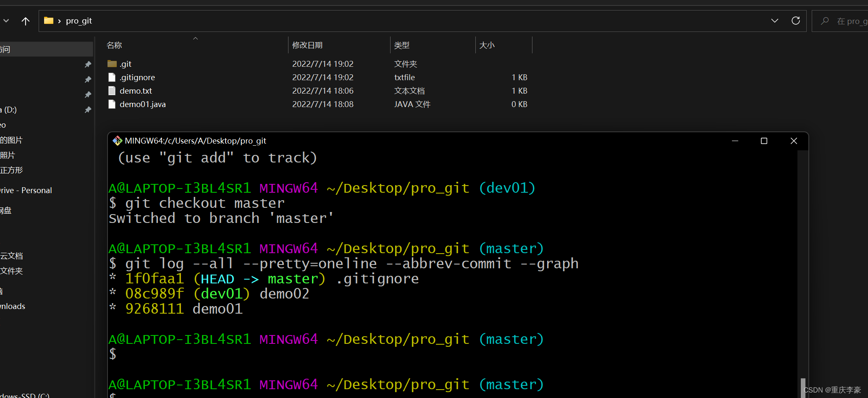Click pin icon beside D: drive entry
868x398 pixels.
(88, 110)
